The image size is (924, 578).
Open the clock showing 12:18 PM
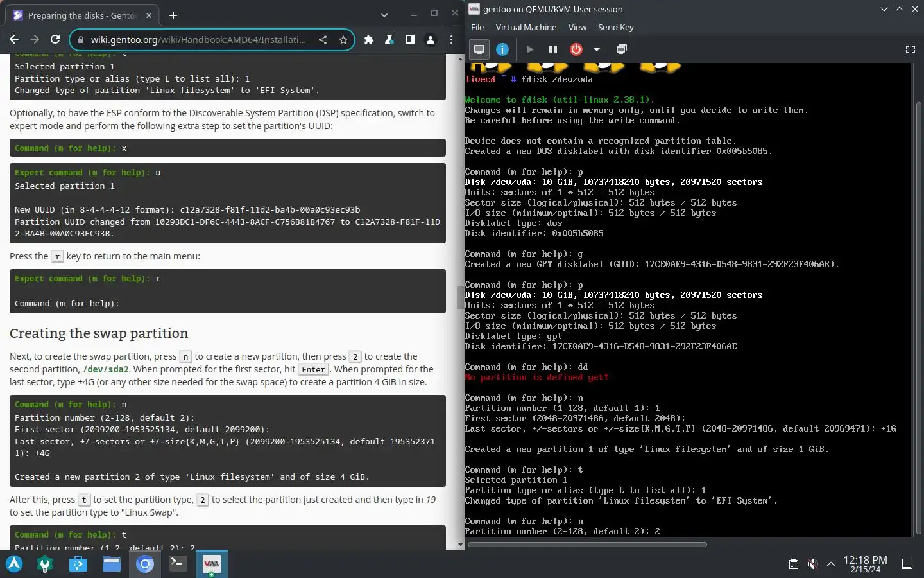[x=865, y=564]
